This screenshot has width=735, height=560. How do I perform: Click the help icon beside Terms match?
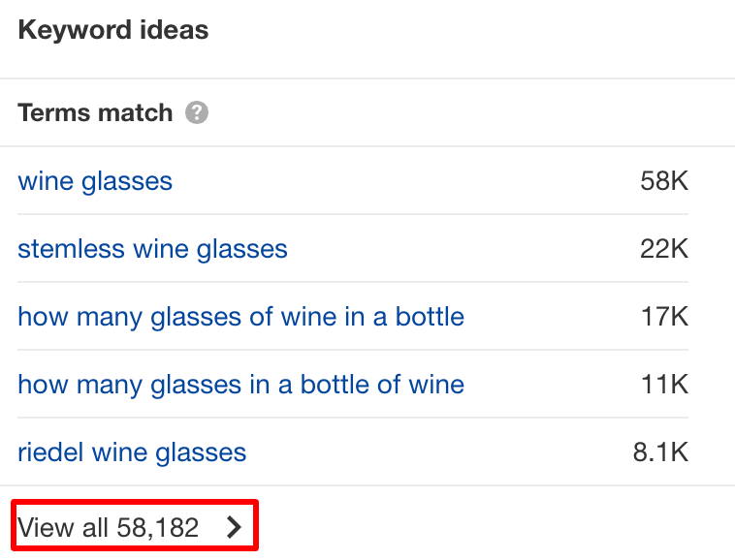197,113
